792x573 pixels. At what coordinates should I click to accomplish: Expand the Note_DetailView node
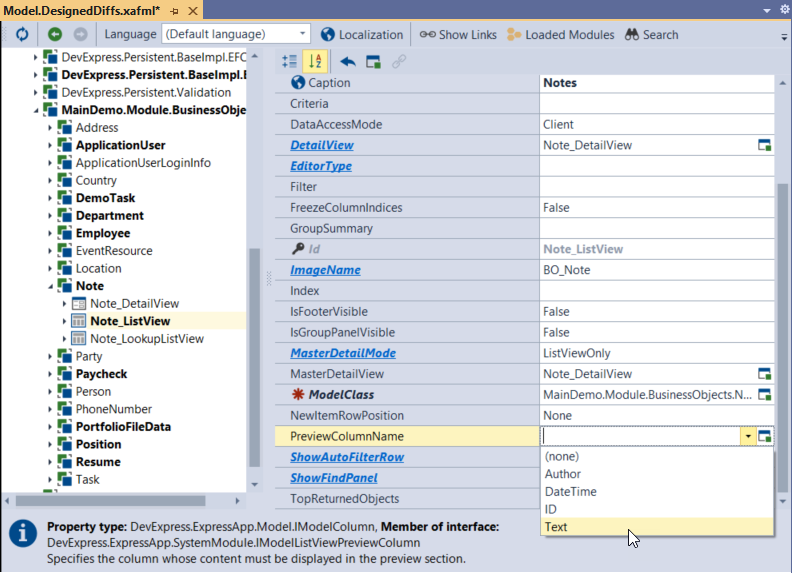(x=64, y=304)
